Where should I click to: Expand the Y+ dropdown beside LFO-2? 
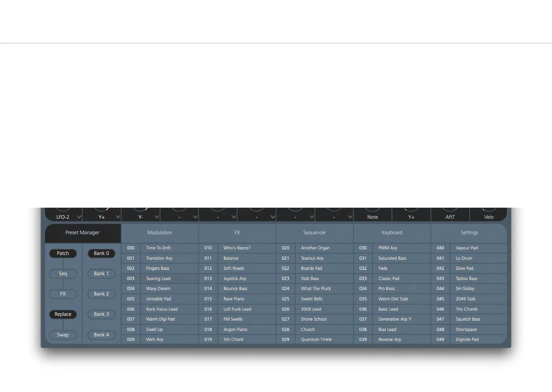tap(118, 217)
